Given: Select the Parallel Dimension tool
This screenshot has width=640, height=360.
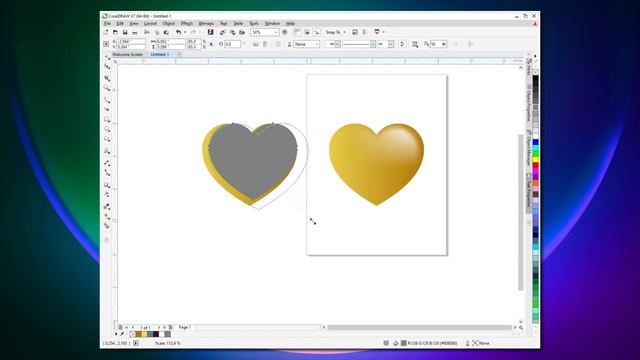Looking at the screenshot, I should pyautogui.click(x=107, y=163).
